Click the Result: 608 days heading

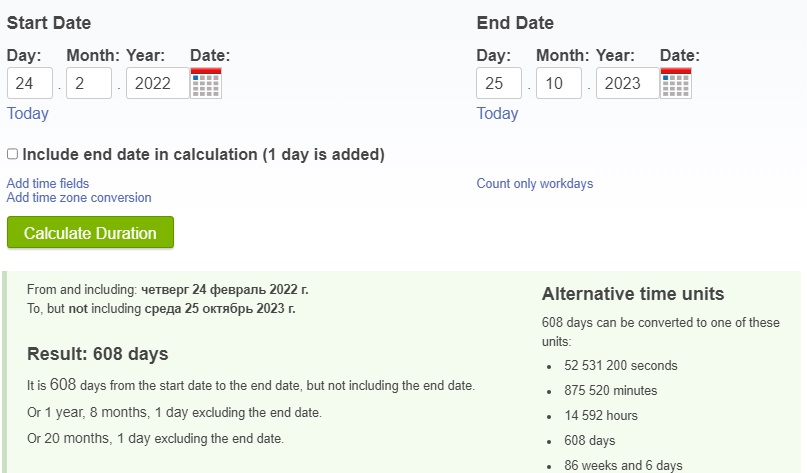[x=98, y=354]
